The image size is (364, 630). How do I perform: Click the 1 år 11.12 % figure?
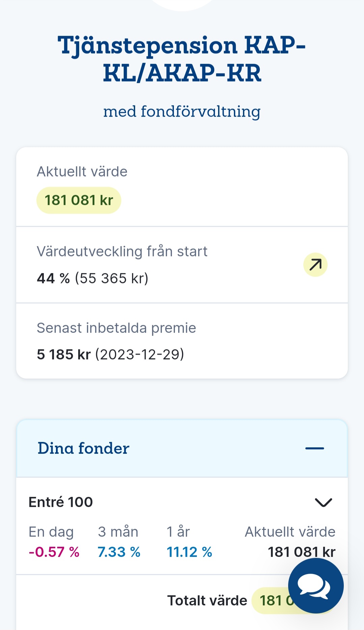click(x=189, y=552)
